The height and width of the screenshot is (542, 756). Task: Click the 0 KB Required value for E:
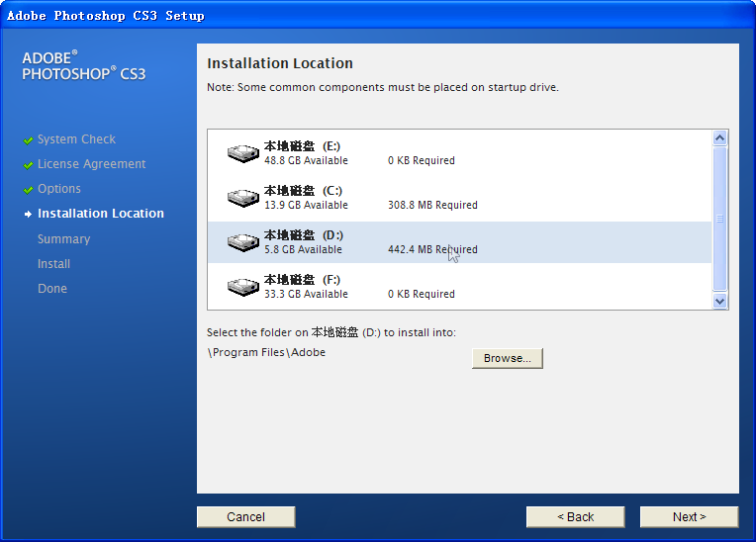coord(422,160)
